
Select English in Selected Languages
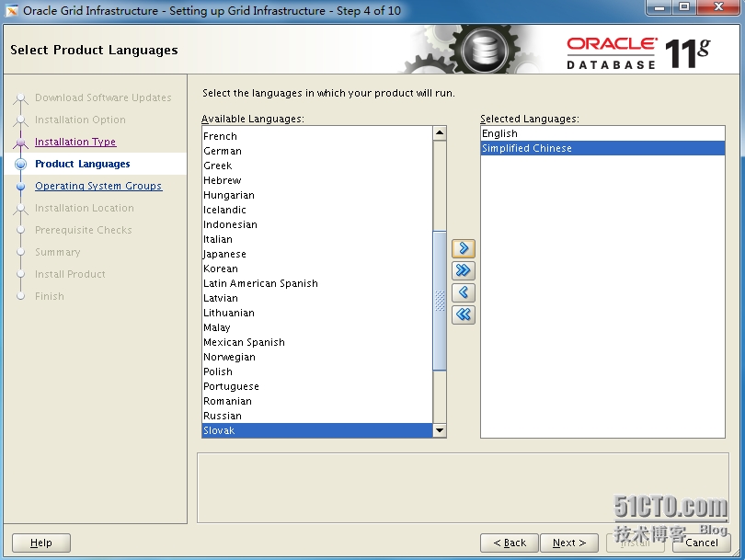click(602, 133)
